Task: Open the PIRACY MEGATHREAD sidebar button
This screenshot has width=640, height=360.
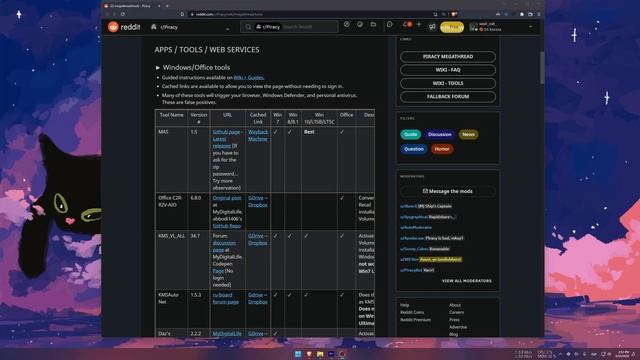Action: (448, 56)
